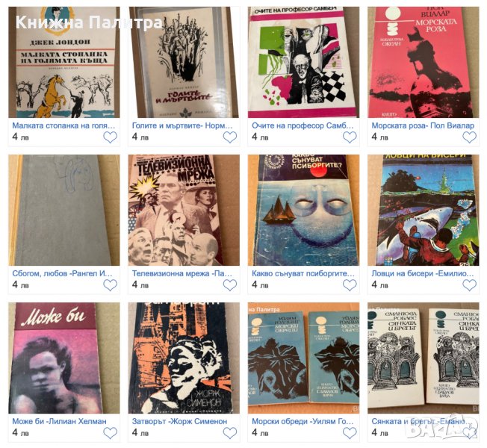
Task: Favorite the Какво сънуват псиборгите listing
Action: tap(350, 285)
